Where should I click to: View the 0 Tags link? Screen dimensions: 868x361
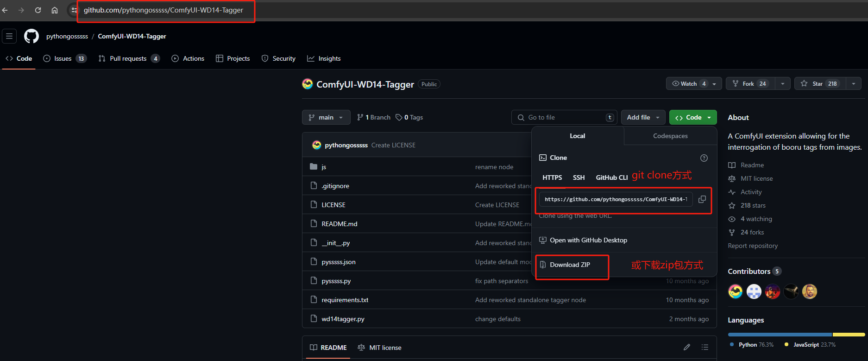click(x=409, y=117)
